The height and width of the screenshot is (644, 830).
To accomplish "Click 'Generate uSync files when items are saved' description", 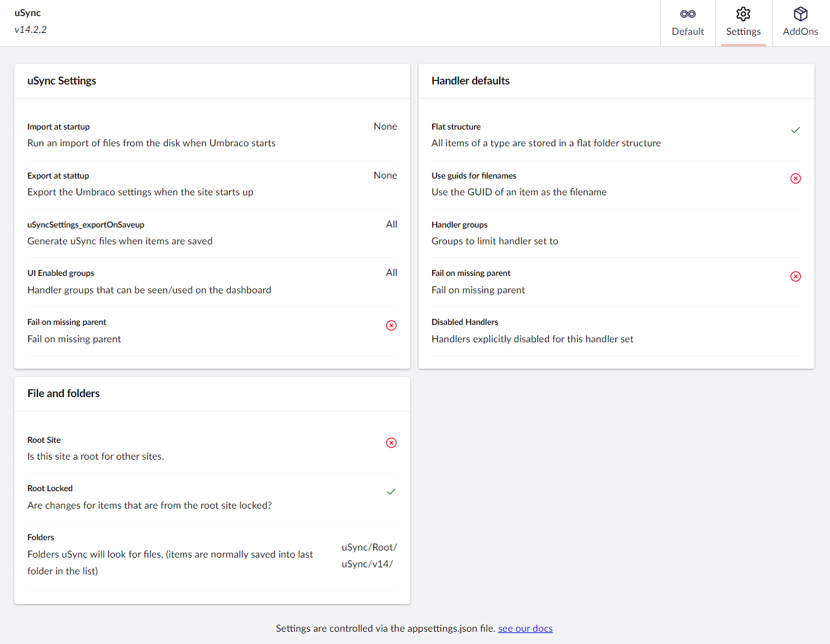I will click(120, 241).
